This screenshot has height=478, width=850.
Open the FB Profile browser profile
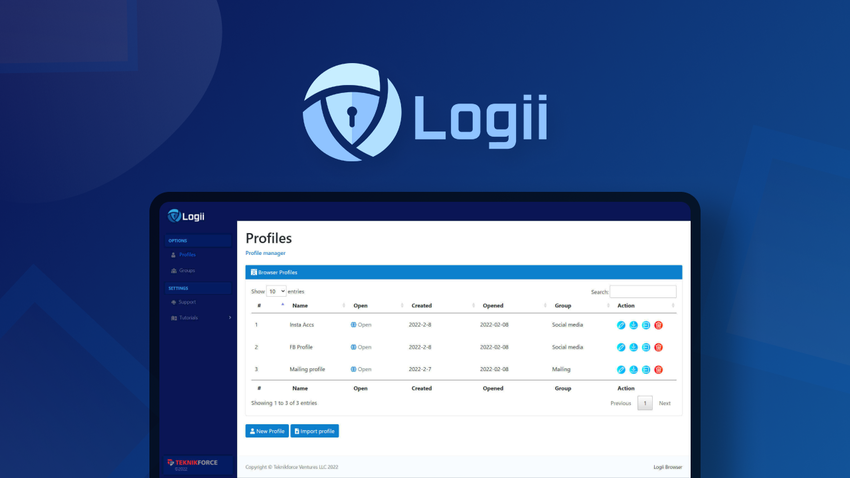360,347
